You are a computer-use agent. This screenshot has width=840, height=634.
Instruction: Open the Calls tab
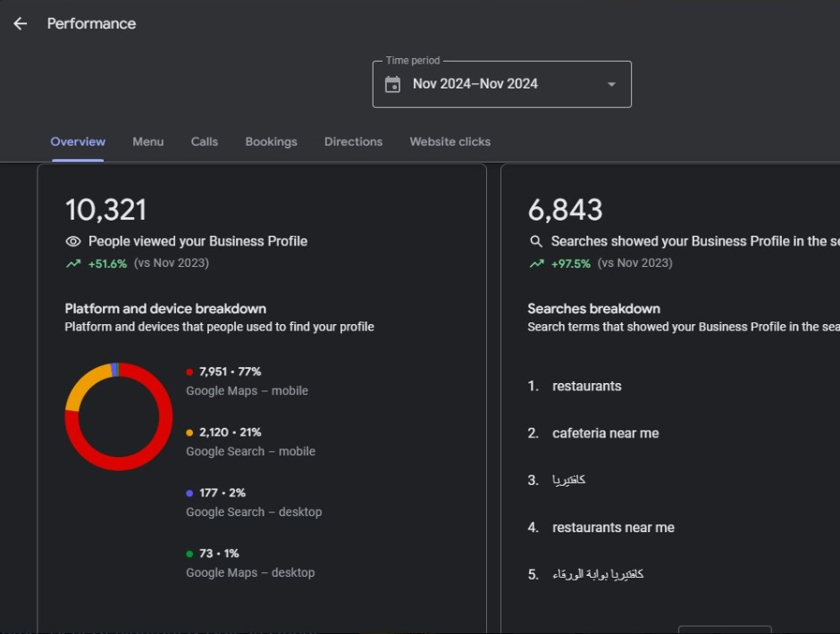point(204,142)
